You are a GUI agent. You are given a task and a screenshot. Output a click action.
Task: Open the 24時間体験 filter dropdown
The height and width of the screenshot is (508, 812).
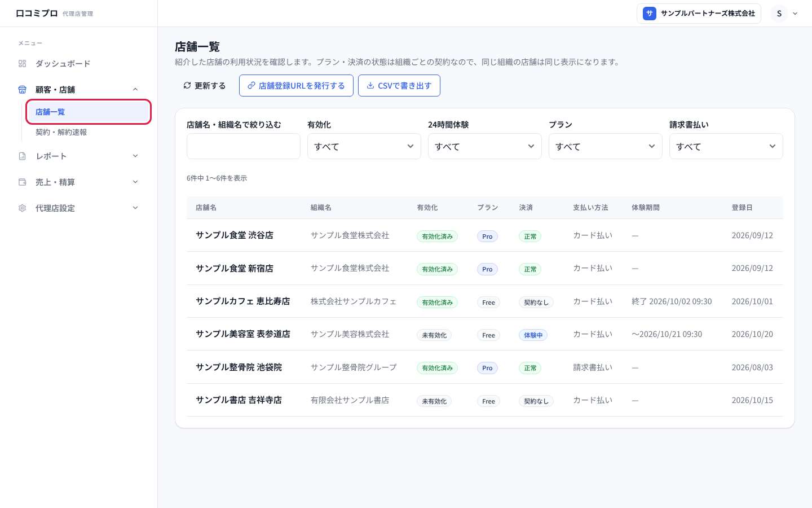click(x=485, y=146)
